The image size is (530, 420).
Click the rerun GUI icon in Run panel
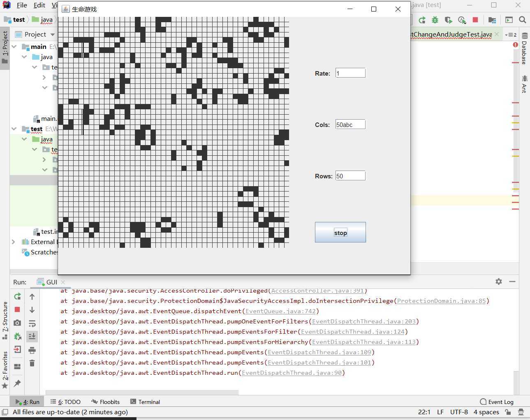[17, 296]
